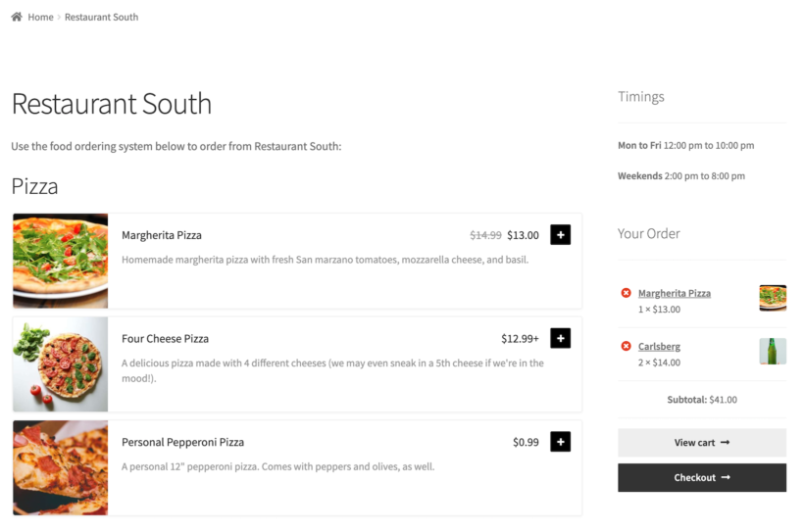Image resolution: width=804 pixels, height=532 pixels.
Task: Open Margherita Pizza link in Your Order
Action: point(674,293)
